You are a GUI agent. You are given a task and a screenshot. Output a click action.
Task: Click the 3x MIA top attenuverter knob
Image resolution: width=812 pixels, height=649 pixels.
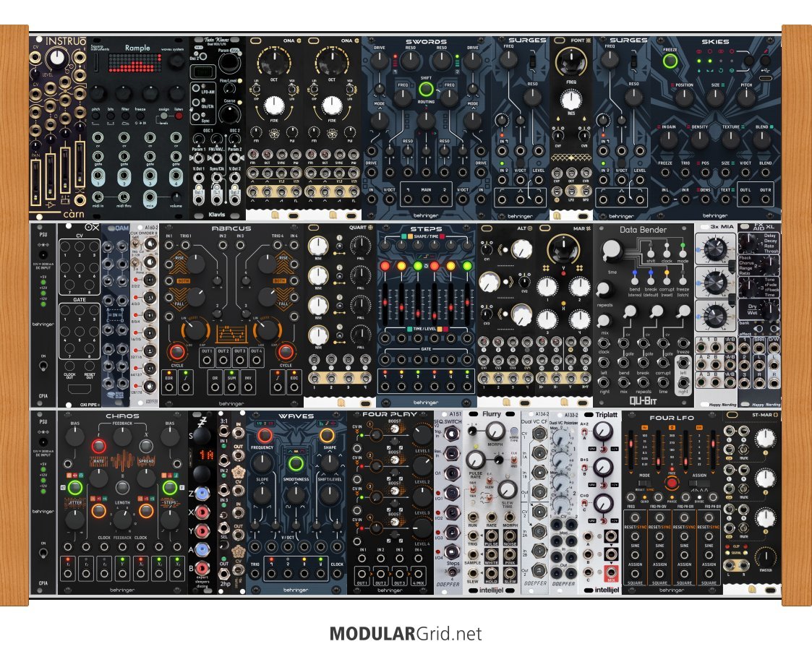714,249
